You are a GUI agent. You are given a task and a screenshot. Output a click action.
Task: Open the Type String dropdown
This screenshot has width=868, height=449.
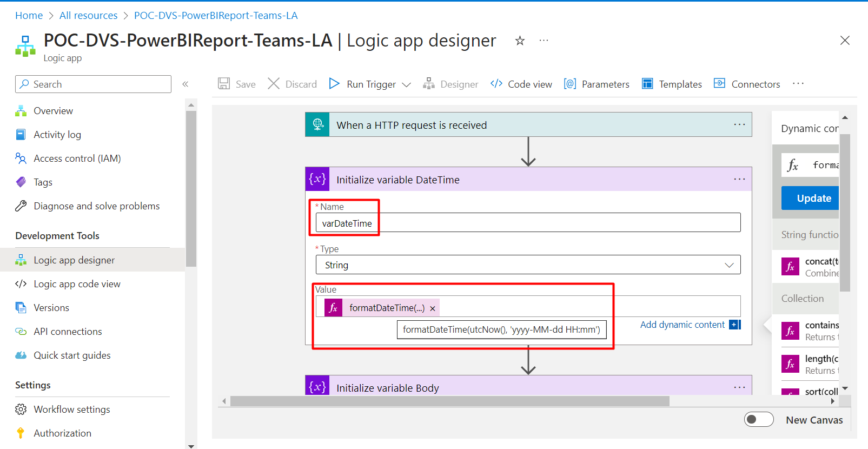tap(528, 265)
